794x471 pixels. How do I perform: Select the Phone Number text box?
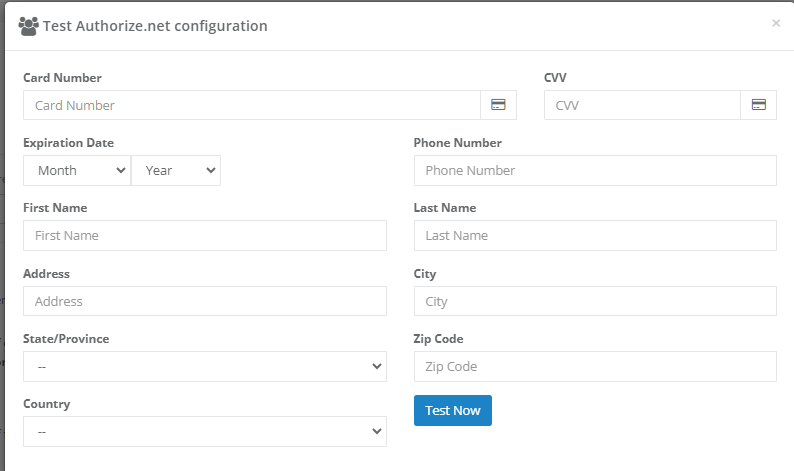click(595, 171)
